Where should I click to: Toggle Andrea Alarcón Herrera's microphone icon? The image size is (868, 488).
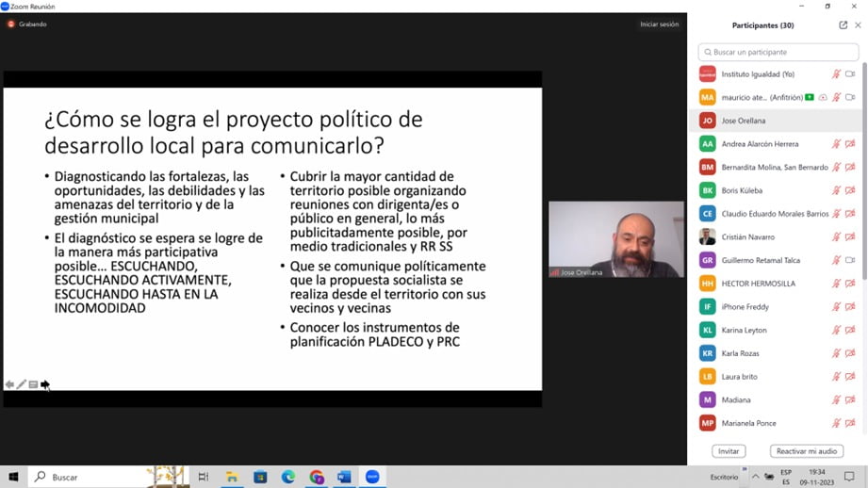pyautogui.click(x=836, y=144)
